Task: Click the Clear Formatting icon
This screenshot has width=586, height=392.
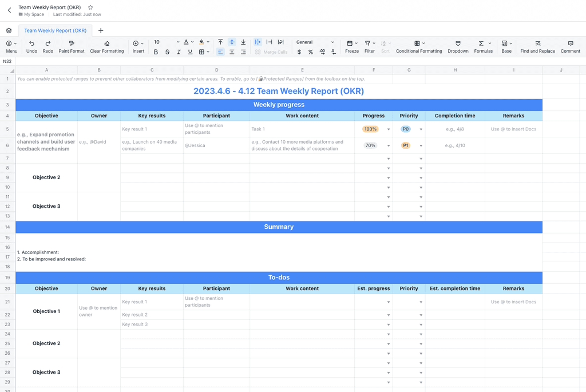Action: (x=107, y=46)
